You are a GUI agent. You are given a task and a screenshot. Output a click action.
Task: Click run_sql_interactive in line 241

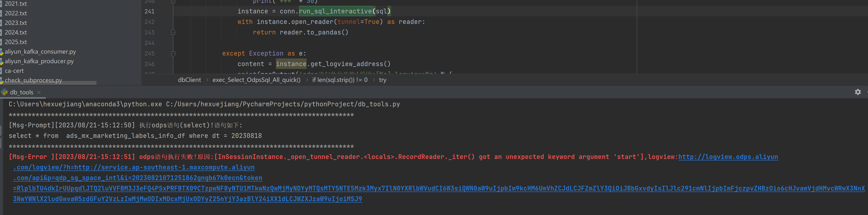(335, 11)
